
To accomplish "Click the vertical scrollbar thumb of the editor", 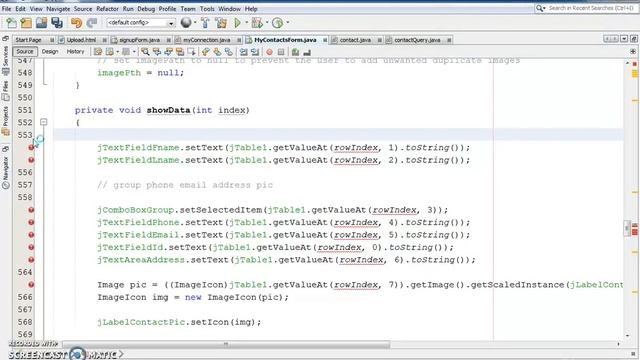I will (627, 228).
